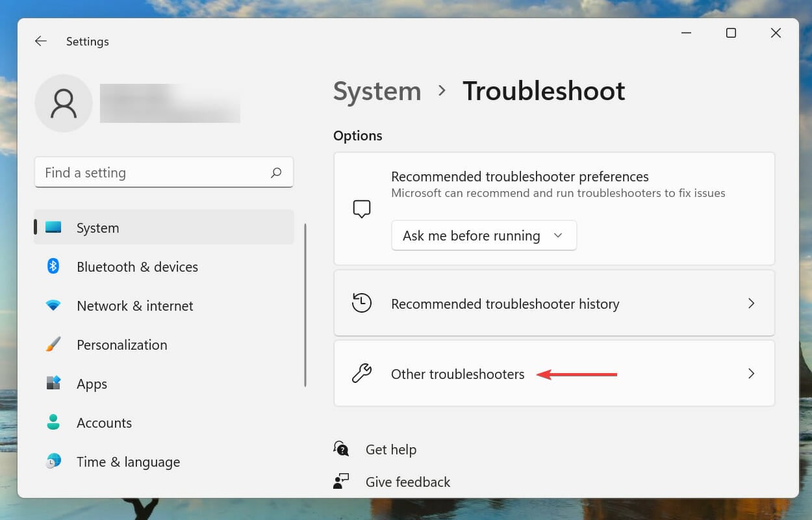The image size is (812, 520).
Task: Select Apps in the sidebar
Action: pyautogui.click(x=164, y=383)
